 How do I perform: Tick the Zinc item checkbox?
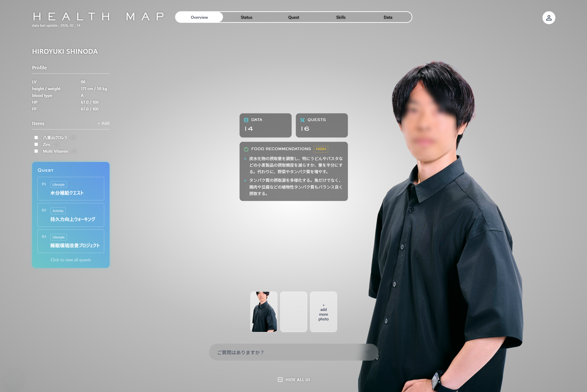coord(36,144)
